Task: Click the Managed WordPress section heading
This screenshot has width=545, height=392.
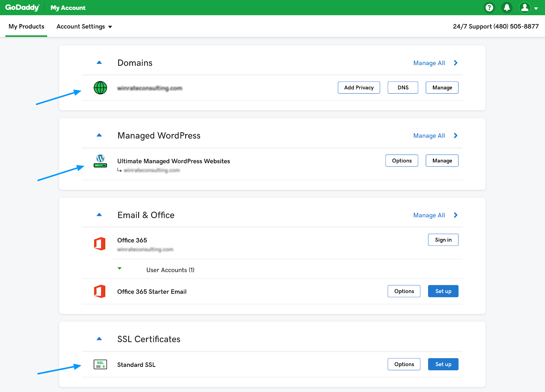Action: pos(159,136)
